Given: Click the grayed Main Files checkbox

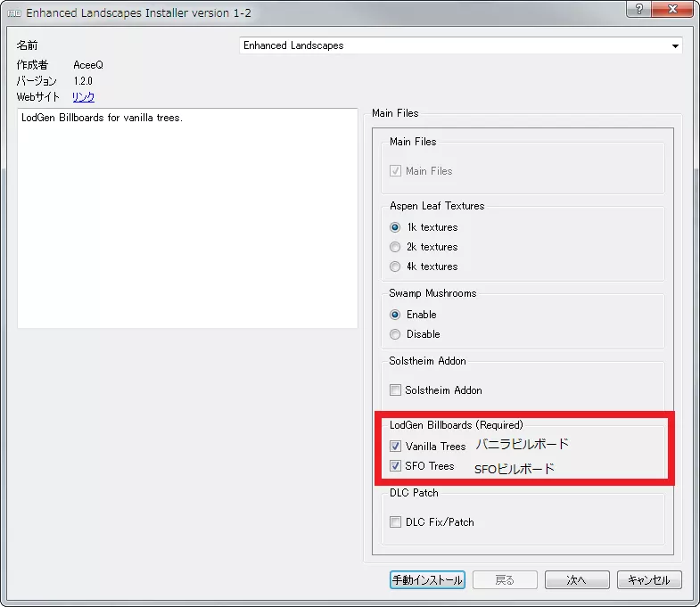Looking at the screenshot, I should (x=396, y=171).
